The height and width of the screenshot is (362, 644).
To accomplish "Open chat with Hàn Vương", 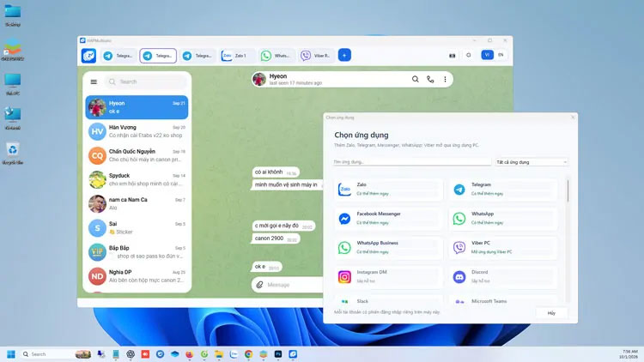I will 137,131.
